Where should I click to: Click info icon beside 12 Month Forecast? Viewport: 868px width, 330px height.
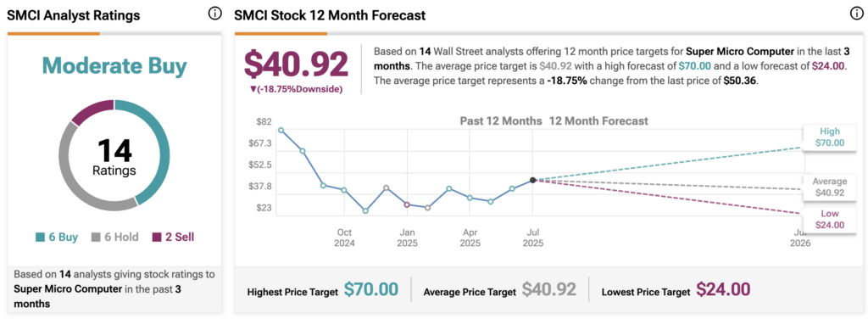(x=856, y=14)
